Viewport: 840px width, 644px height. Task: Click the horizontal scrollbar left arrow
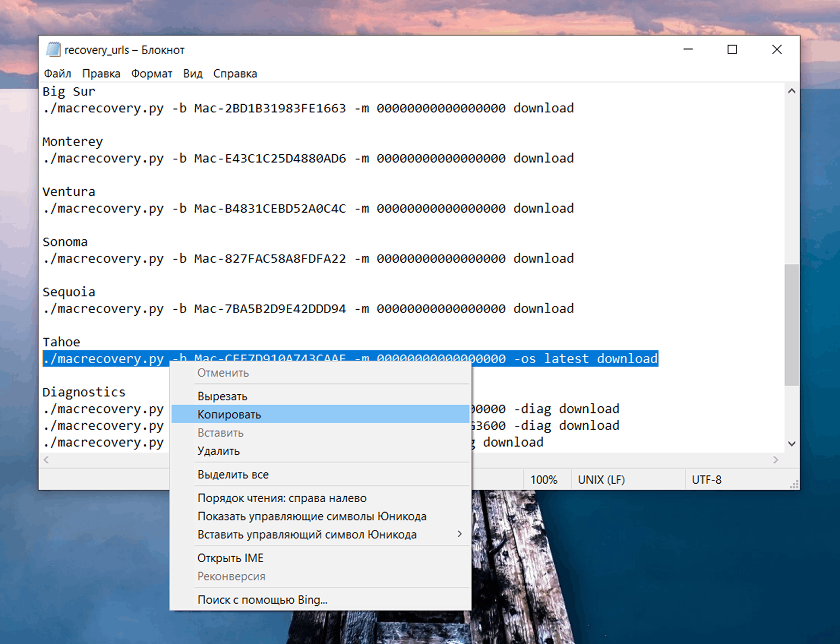point(46,460)
